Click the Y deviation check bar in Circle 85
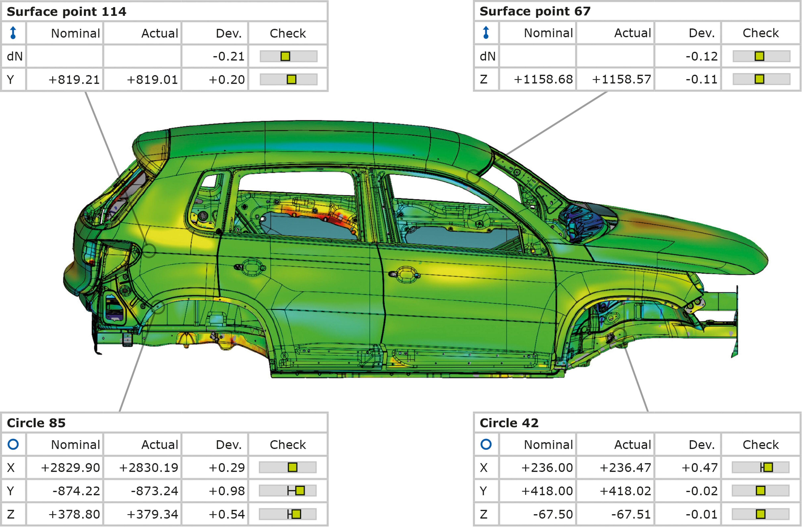 tap(288, 491)
